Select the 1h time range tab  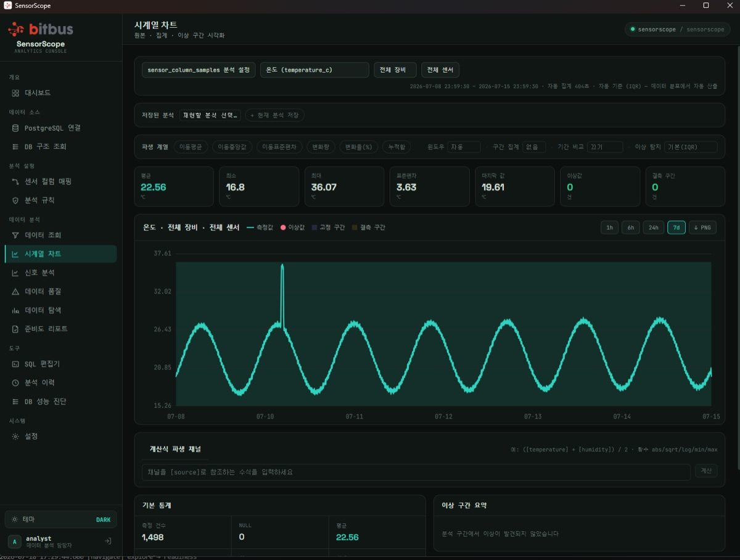[x=609, y=228]
